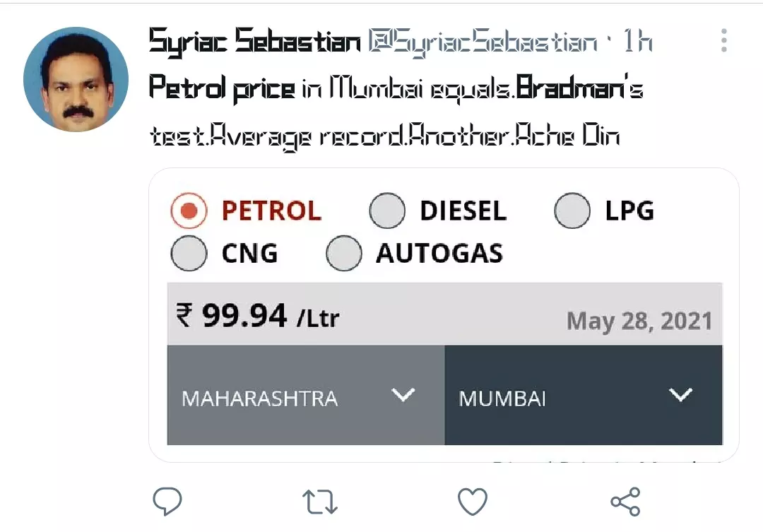Select the LPG radio button
This screenshot has width=763, height=532.
[x=572, y=211]
